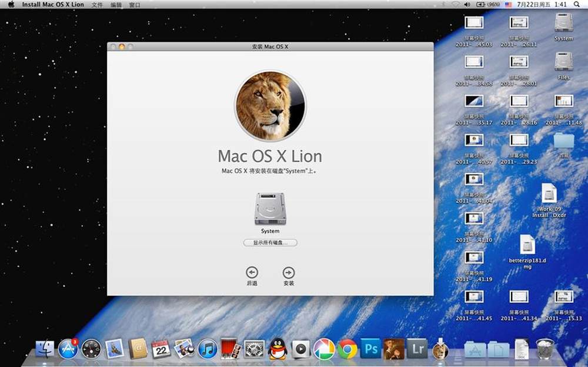Viewport: 588px width, 367px height.
Task: Open Address Book from the Dock
Action: (x=138, y=349)
